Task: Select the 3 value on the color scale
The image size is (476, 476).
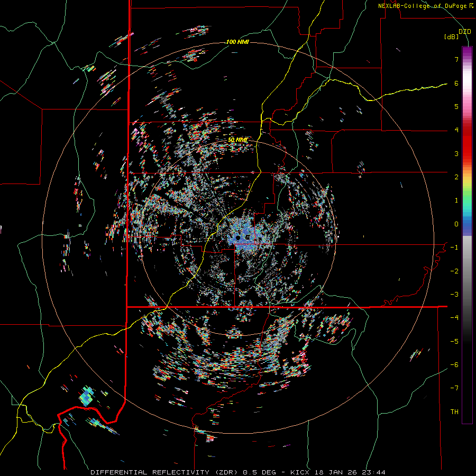Action: (x=456, y=153)
